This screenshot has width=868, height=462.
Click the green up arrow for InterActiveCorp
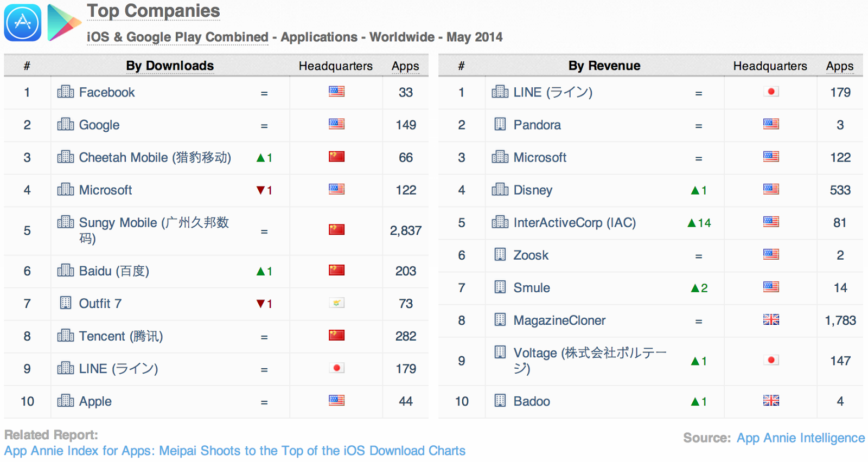(x=692, y=223)
